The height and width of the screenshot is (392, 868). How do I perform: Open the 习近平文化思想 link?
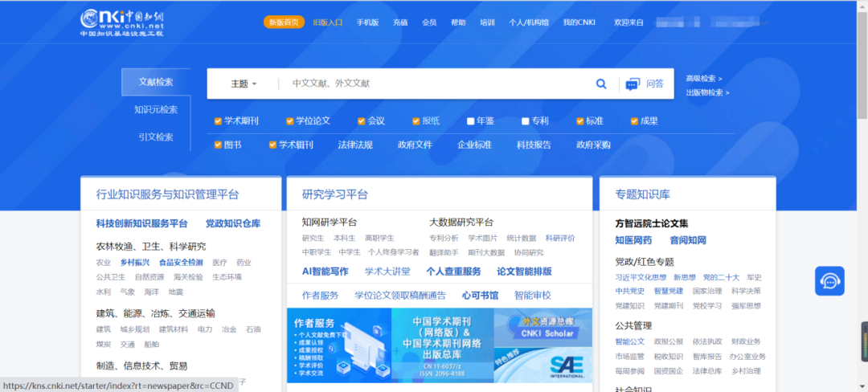click(x=641, y=277)
